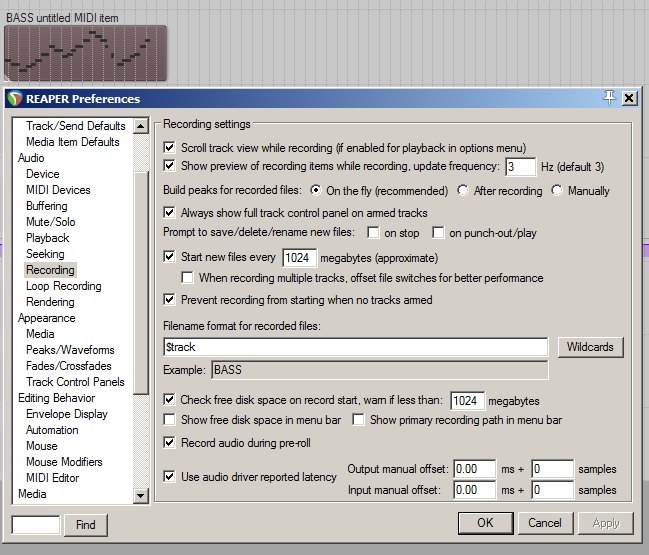Enable Show free disk space in menu bar
Image resolution: width=649 pixels, height=555 pixels.
point(169,420)
